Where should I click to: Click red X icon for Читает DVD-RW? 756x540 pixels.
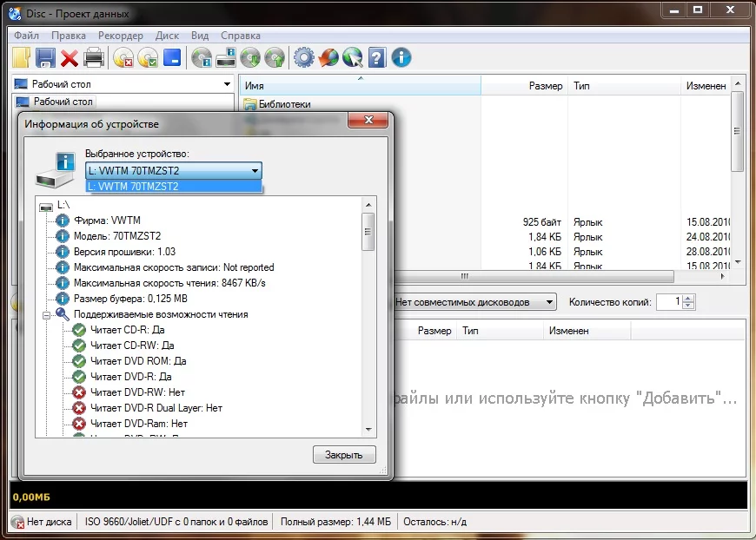79,392
